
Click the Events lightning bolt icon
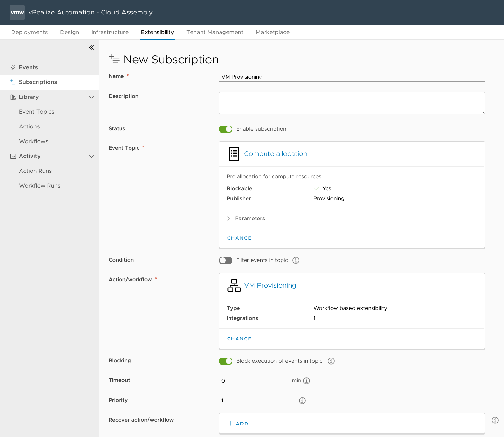click(13, 67)
